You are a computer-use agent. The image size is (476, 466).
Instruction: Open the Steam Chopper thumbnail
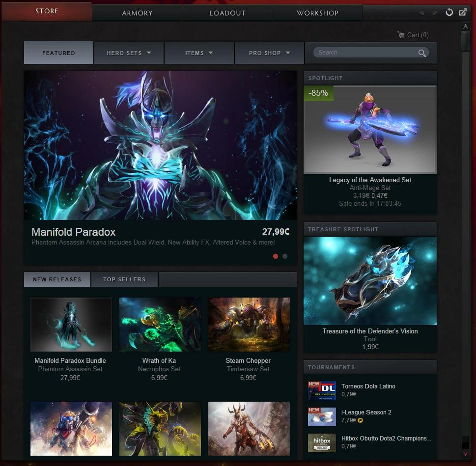(249, 324)
